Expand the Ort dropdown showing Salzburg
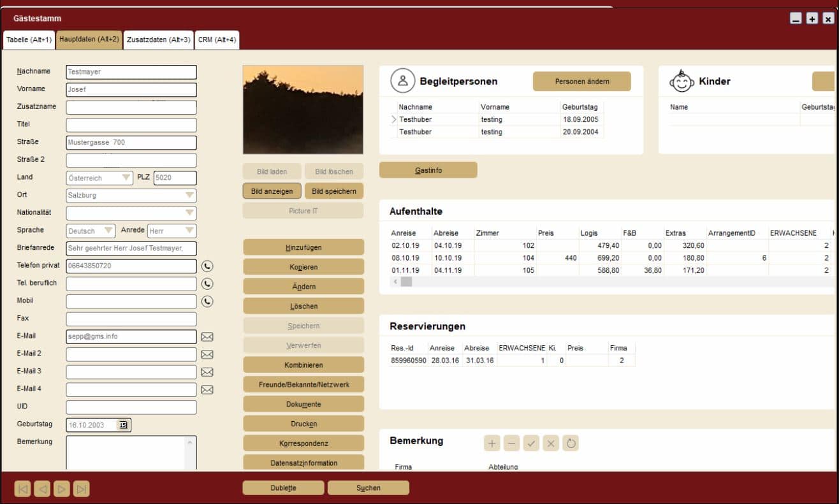Image resolution: width=839 pixels, height=504 pixels. 189,196
